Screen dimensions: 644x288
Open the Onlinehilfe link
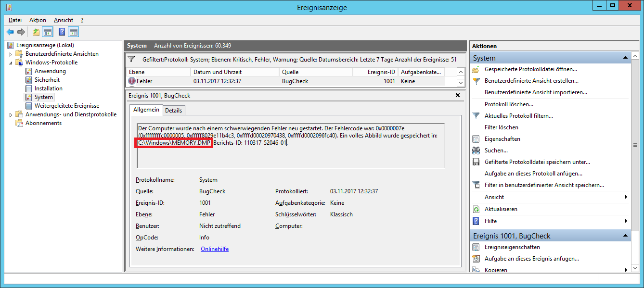click(214, 249)
